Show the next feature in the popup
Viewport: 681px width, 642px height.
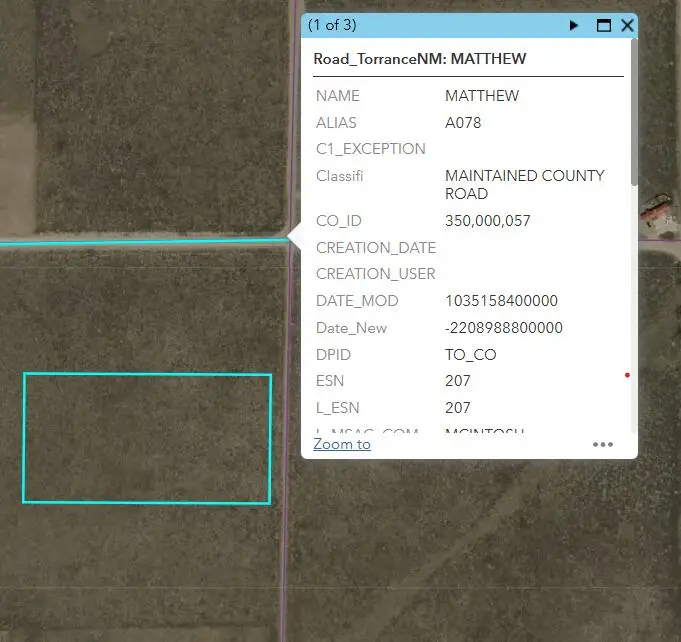pyautogui.click(x=574, y=25)
